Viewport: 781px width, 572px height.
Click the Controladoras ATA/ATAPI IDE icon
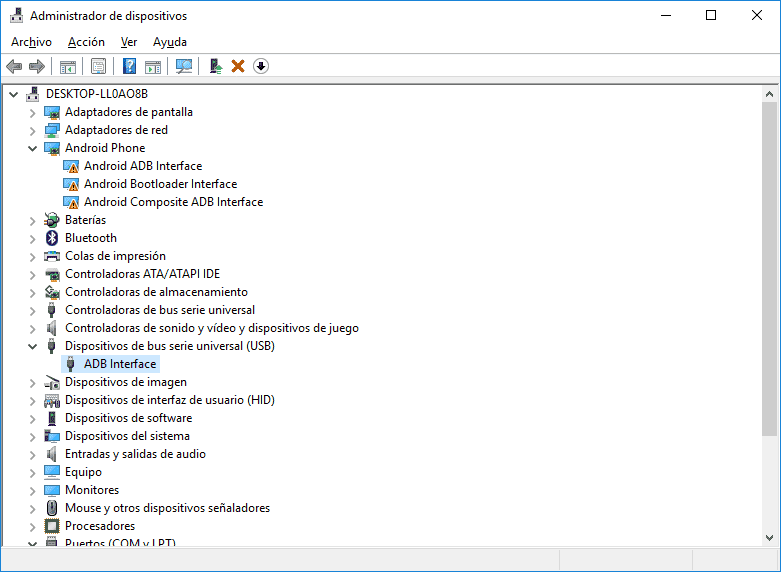52,274
